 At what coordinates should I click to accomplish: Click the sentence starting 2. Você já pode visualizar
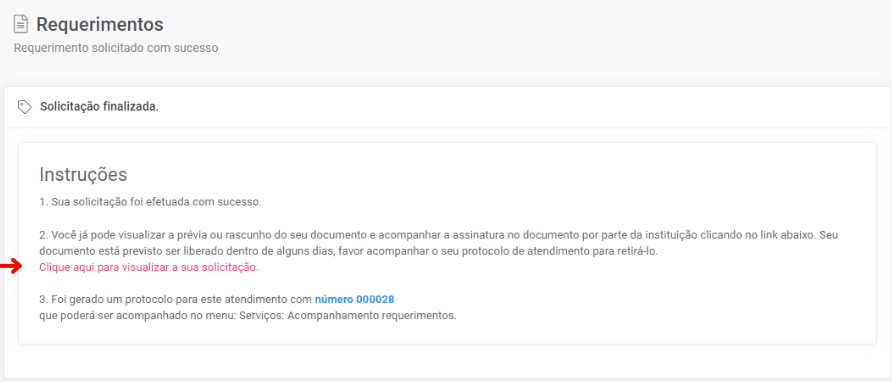click(439, 235)
